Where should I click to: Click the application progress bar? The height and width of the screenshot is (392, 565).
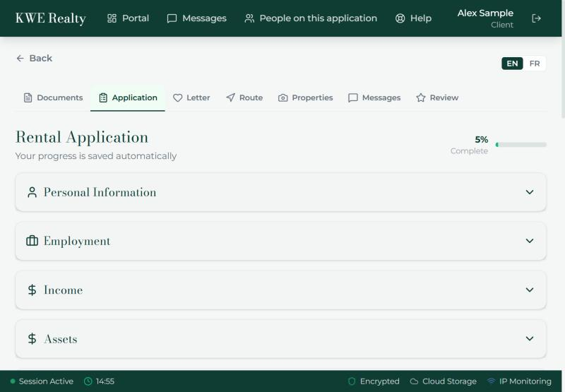pos(521,145)
